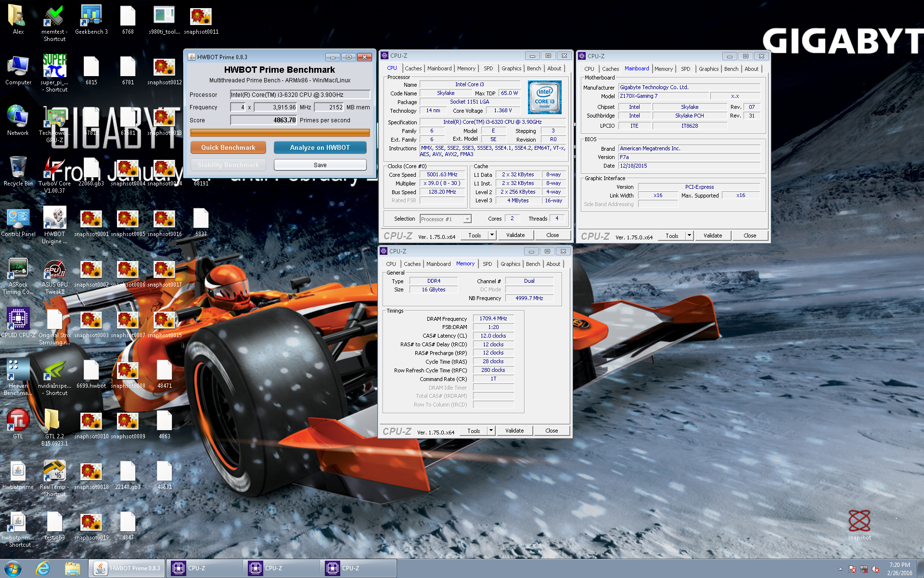This screenshot has height=578, width=924.
Task: Open SPD tab in Mainboard CPU-Z window
Action: tap(685, 69)
